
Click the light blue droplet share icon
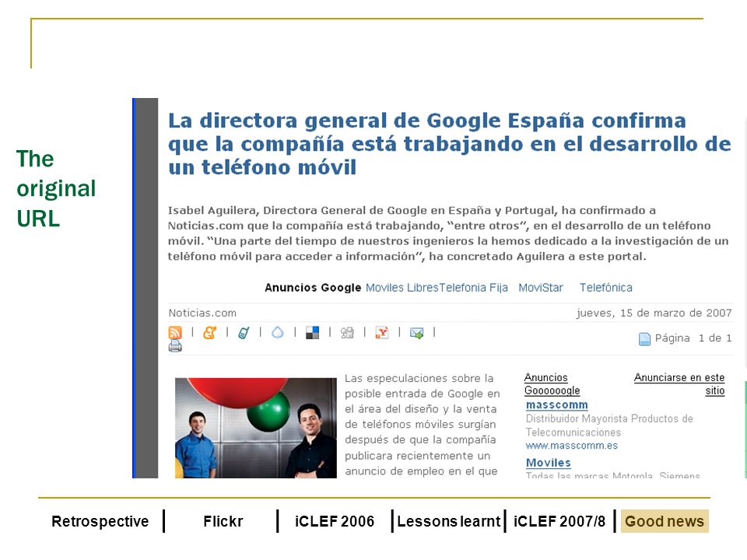pyautogui.click(x=277, y=332)
